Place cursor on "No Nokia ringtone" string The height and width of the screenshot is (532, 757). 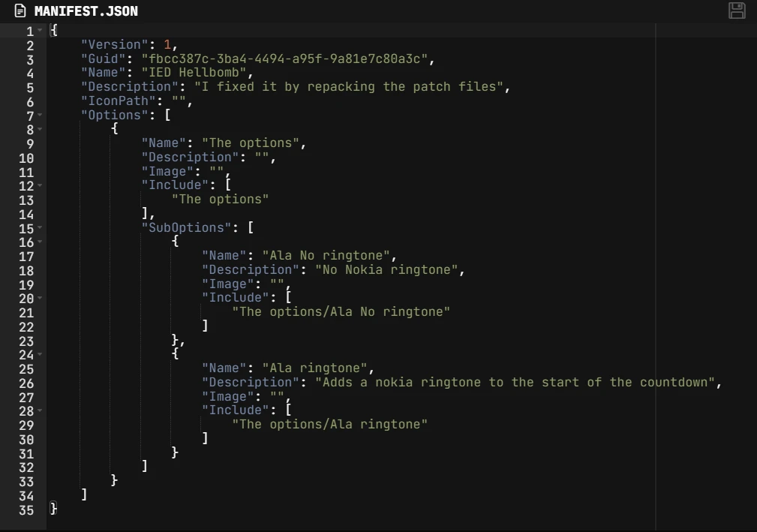[389, 270]
